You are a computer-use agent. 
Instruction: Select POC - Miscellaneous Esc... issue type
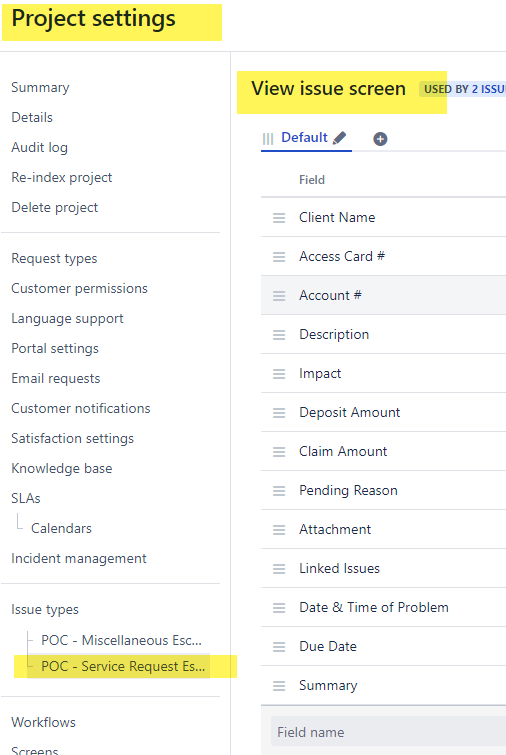121,640
